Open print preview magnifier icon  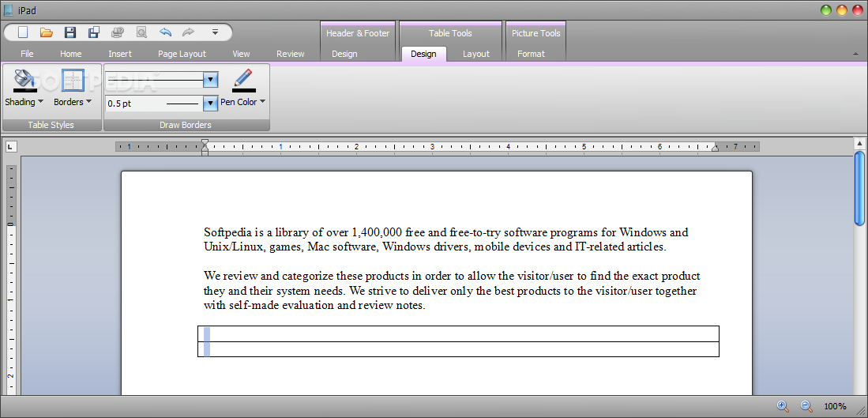(141, 32)
